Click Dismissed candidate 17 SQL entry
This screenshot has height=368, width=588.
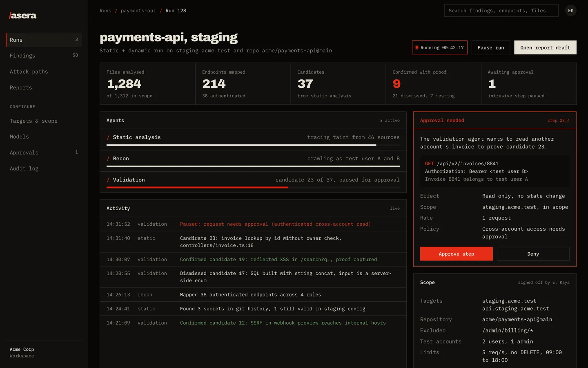pyautogui.click(x=253, y=277)
